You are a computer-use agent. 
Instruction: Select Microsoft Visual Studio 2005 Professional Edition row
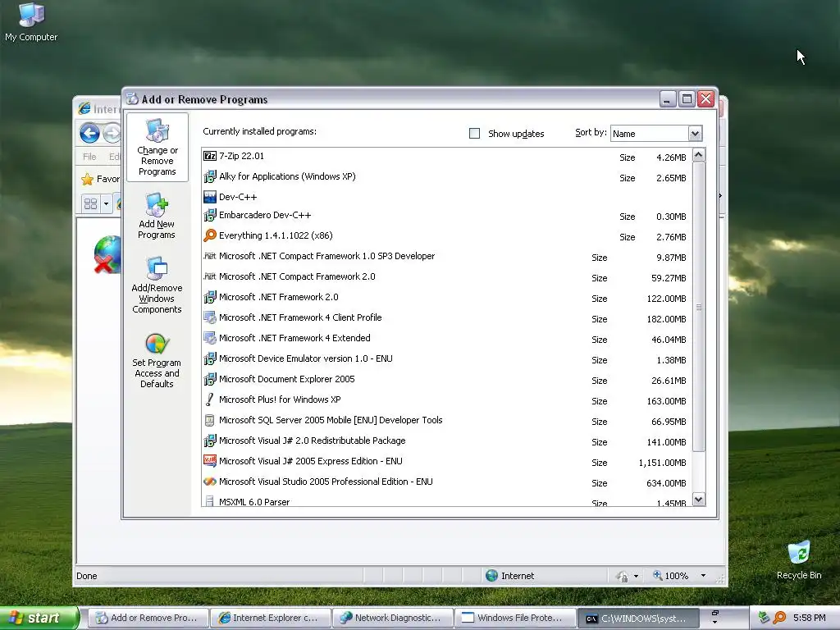click(x=447, y=482)
